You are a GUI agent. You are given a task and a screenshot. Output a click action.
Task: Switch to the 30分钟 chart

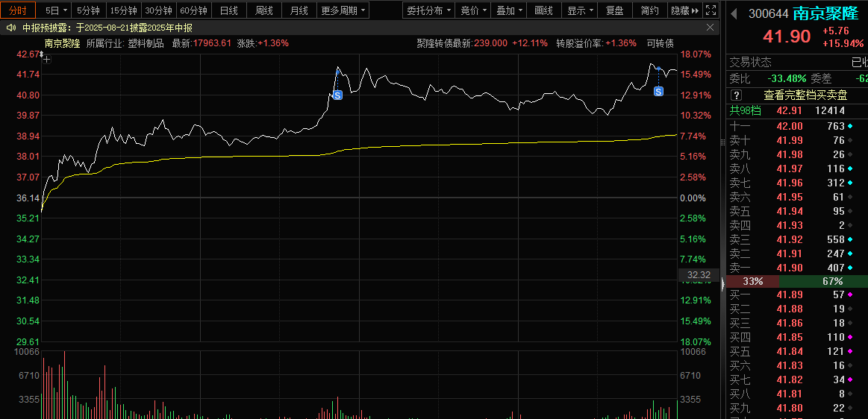(x=159, y=10)
